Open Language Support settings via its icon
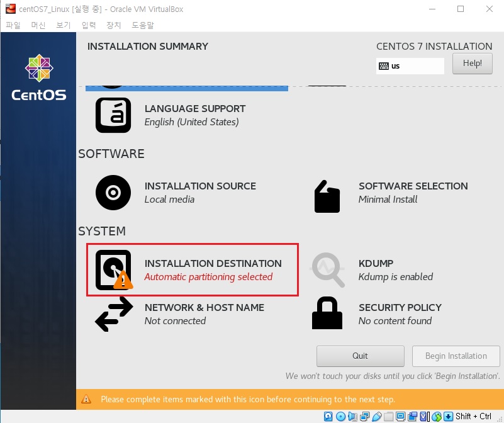 (x=113, y=115)
